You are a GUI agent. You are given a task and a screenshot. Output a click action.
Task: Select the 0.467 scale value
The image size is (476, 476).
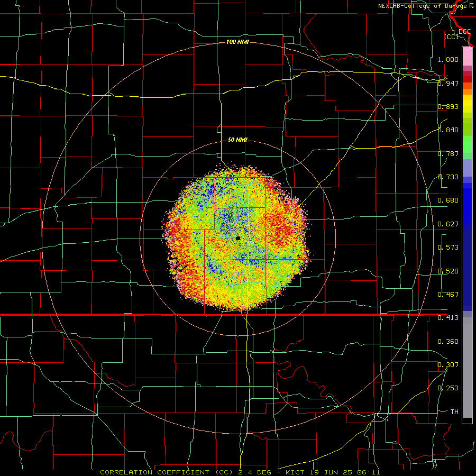click(448, 295)
